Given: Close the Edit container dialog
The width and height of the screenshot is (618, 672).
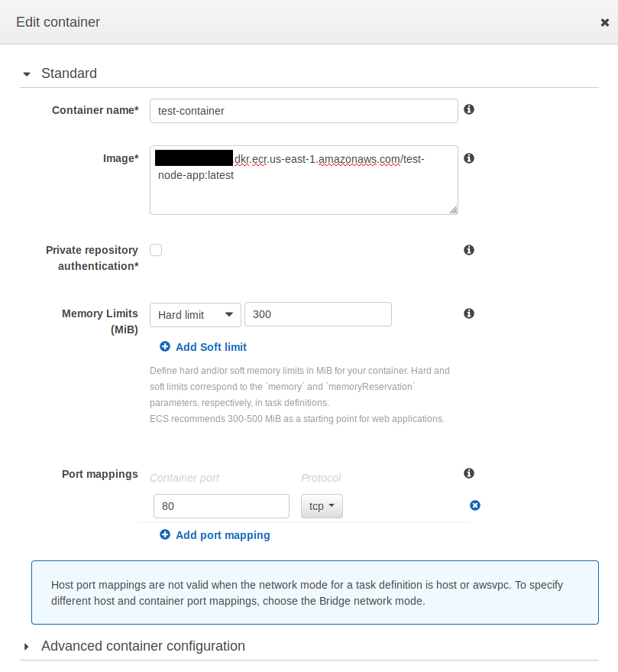Looking at the screenshot, I should point(604,23).
